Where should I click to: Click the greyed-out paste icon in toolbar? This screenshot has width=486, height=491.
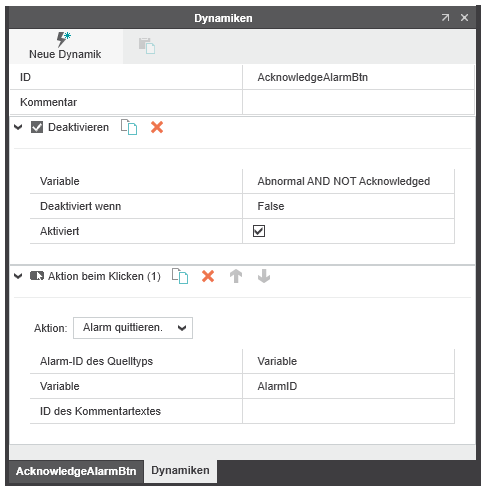147,46
